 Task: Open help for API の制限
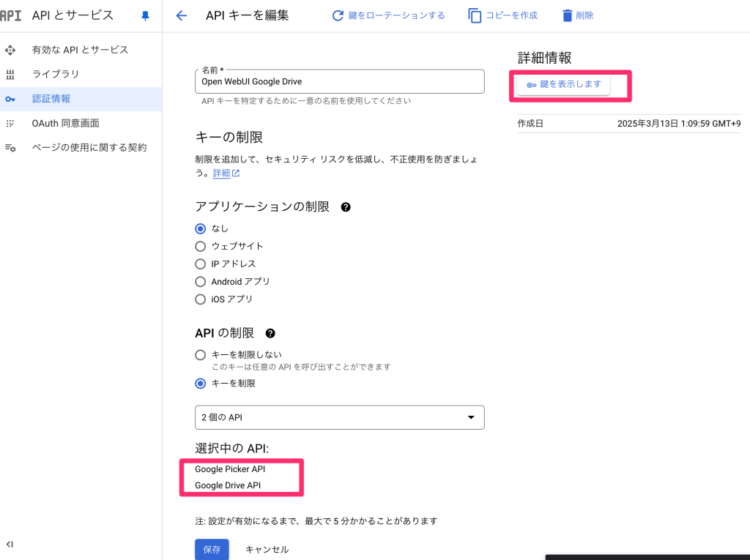click(x=270, y=333)
